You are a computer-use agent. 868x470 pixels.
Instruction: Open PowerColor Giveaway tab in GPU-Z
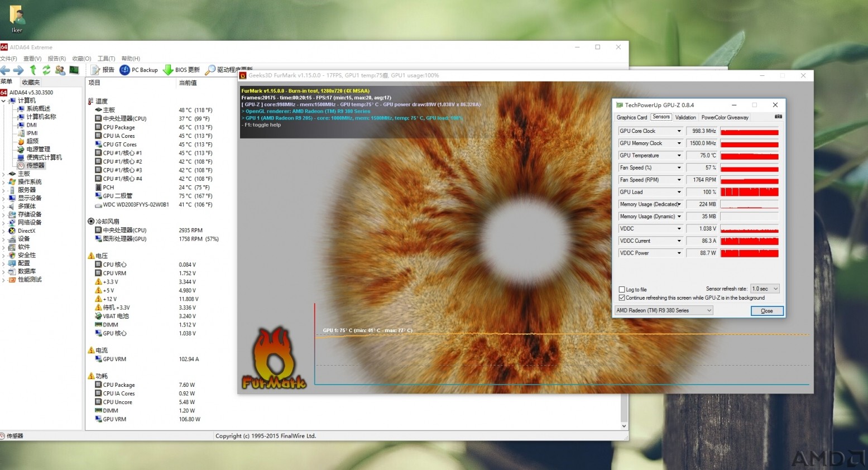(x=725, y=117)
